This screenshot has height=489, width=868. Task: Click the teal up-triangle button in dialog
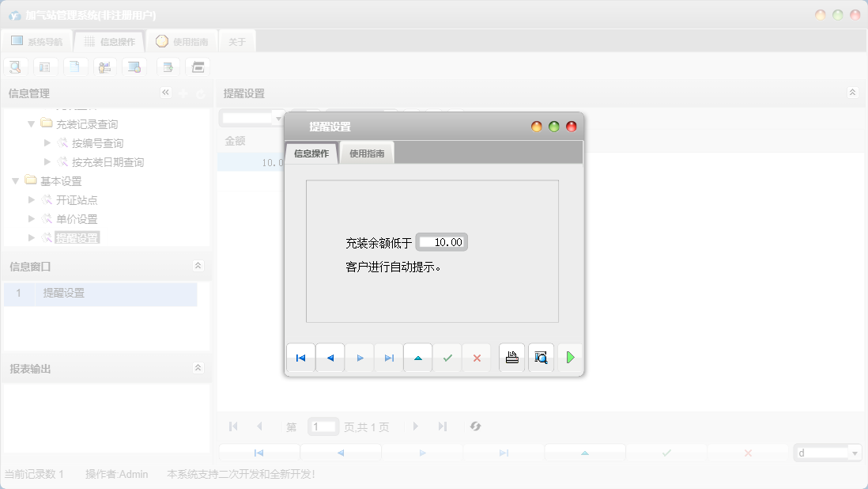pos(417,358)
